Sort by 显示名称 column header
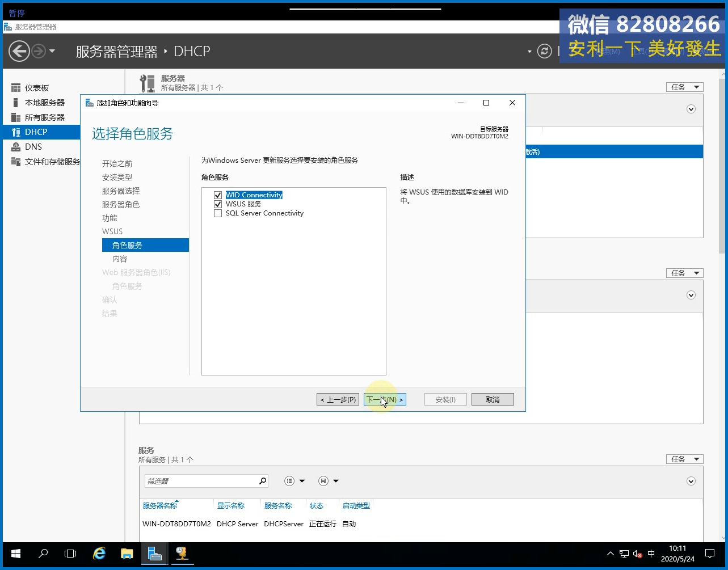The image size is (728, 570). (x=230, y=505)
